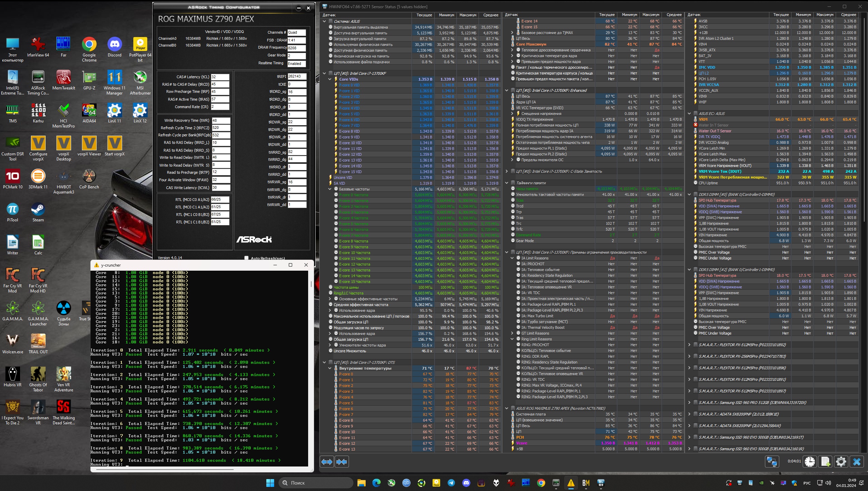The height and width of the screenshot is (491, 868).
Task: Click the Максимум column header
Action: point(468,15)
